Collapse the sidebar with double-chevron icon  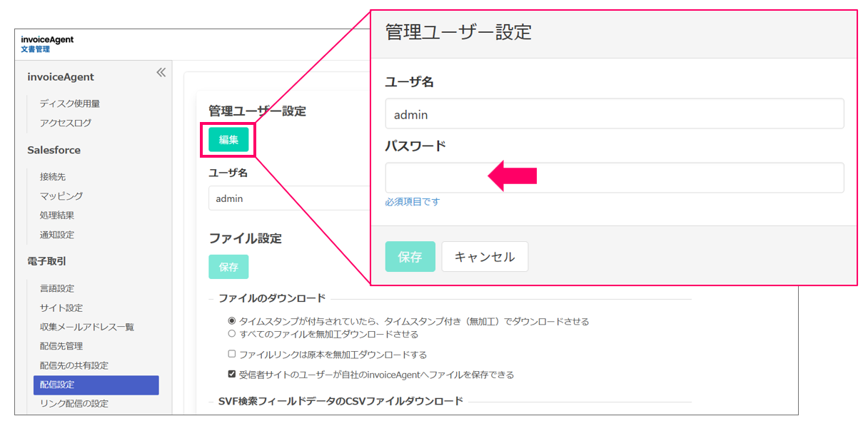point(161,72)
